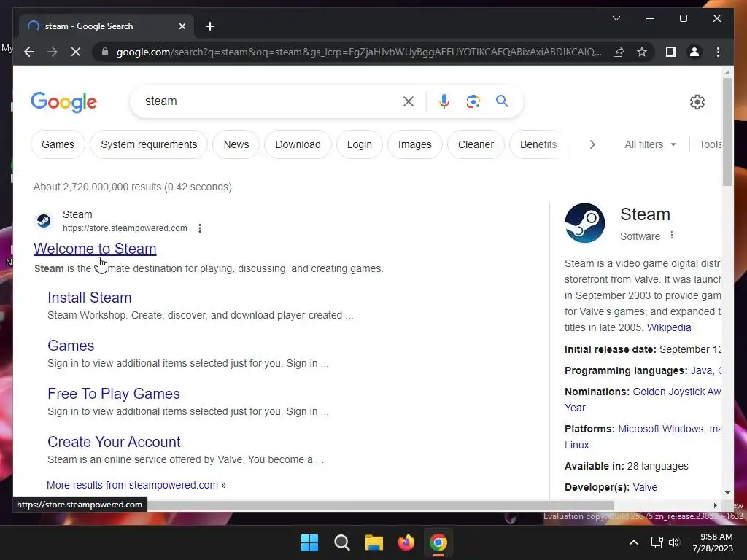747x560 pixels.
Task: Open a new browser tab
Action: [209, 26]
